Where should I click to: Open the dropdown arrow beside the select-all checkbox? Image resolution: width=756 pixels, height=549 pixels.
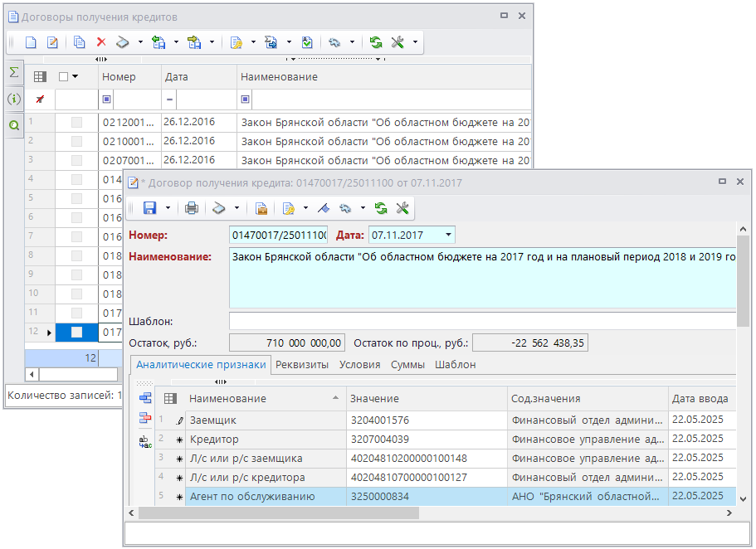76,77
